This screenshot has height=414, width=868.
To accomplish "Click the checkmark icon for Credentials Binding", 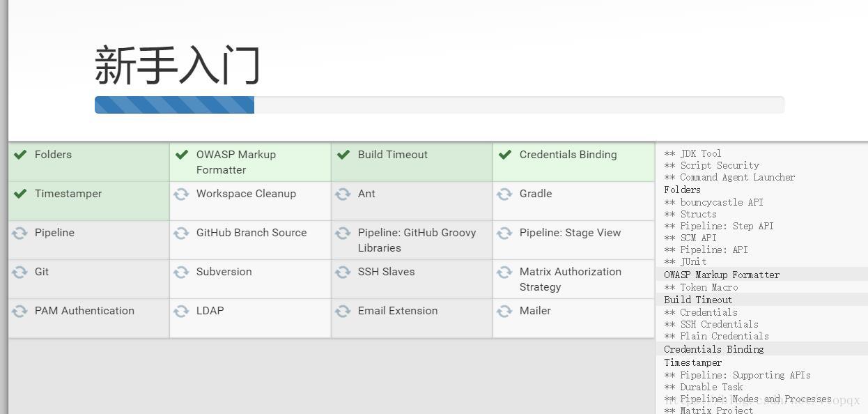I will [505, 155].
